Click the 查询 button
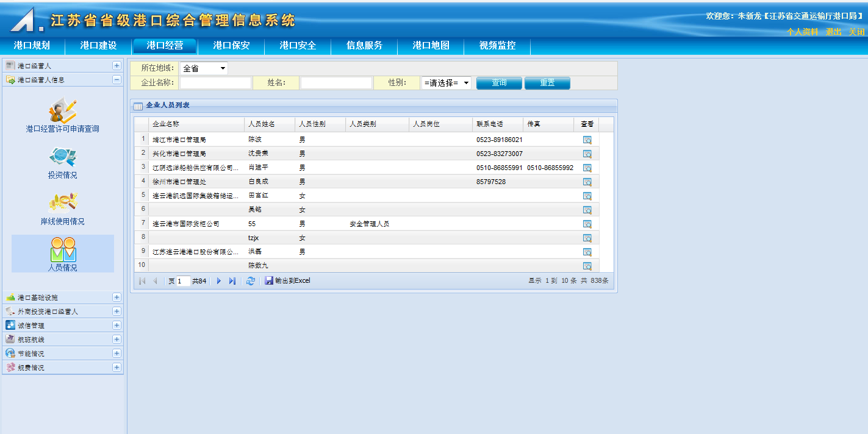Screen dimensions: 868x434 (499, 83)
